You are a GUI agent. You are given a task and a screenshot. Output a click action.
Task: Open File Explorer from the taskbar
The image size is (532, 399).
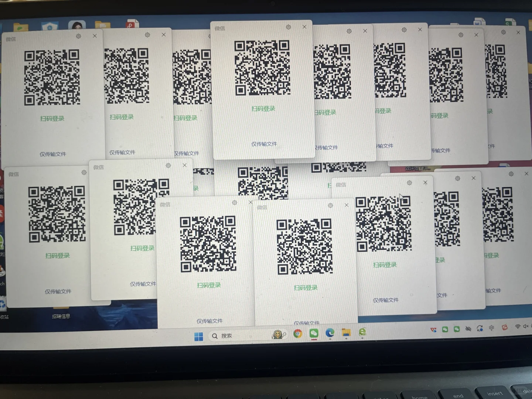(x=346, y=332)
